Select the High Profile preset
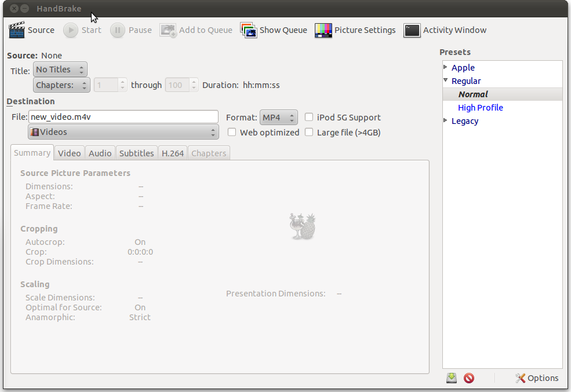The height and width of the screenshot is (392, 571). click(x=481, y=108)
